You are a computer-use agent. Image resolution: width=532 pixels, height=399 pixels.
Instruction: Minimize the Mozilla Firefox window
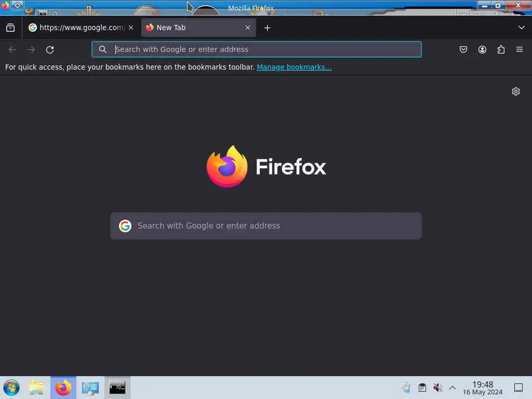[x=485, y=5]
